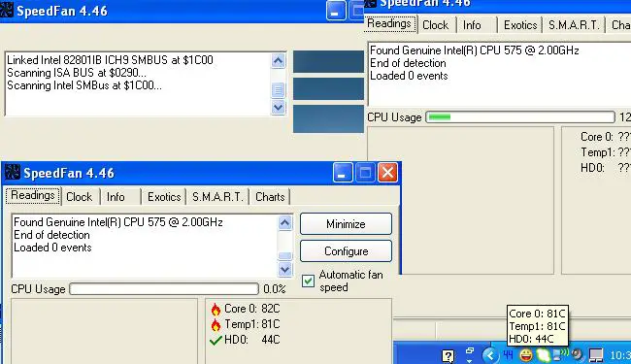Open the Yahoo Messenger smiley tray icon
Image resolution: width=631 pixels, height=364 pixels.
tap(525, 354)
